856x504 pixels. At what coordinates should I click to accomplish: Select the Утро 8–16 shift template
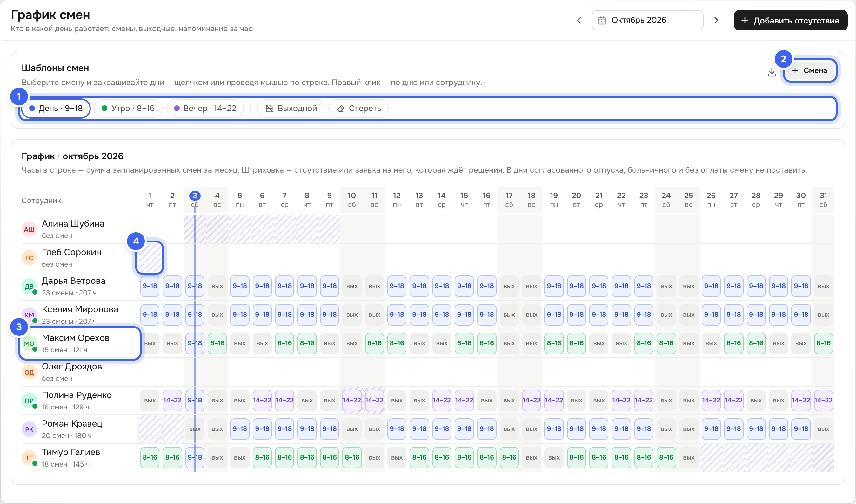coord(128,108)
